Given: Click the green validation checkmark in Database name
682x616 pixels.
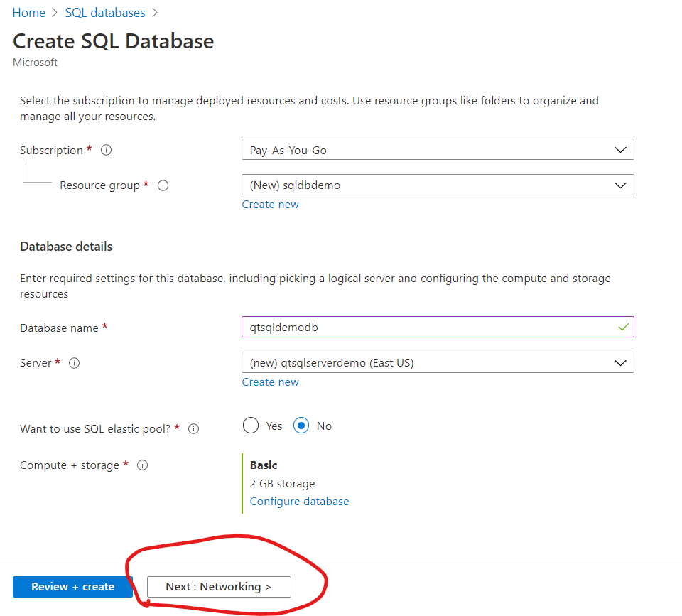Looking at the screenshot, I should (623, 327).
